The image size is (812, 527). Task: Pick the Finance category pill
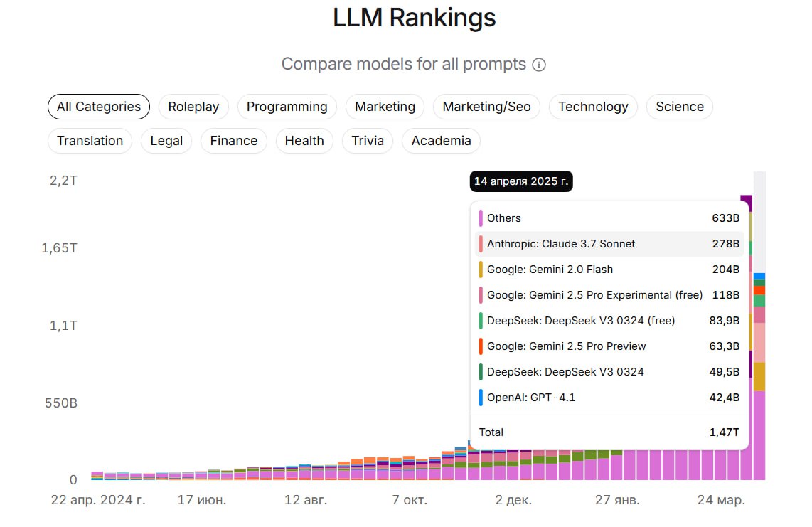click(233, 141)
